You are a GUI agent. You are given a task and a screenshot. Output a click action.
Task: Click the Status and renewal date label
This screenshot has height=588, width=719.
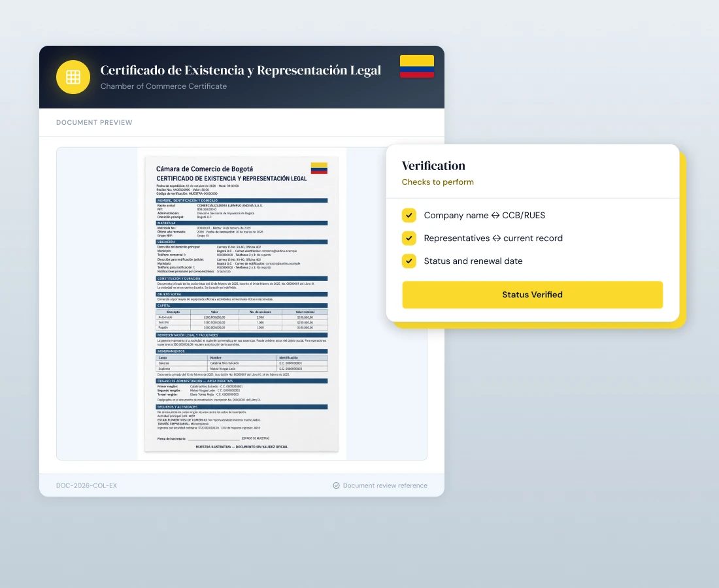pos(473,261)
